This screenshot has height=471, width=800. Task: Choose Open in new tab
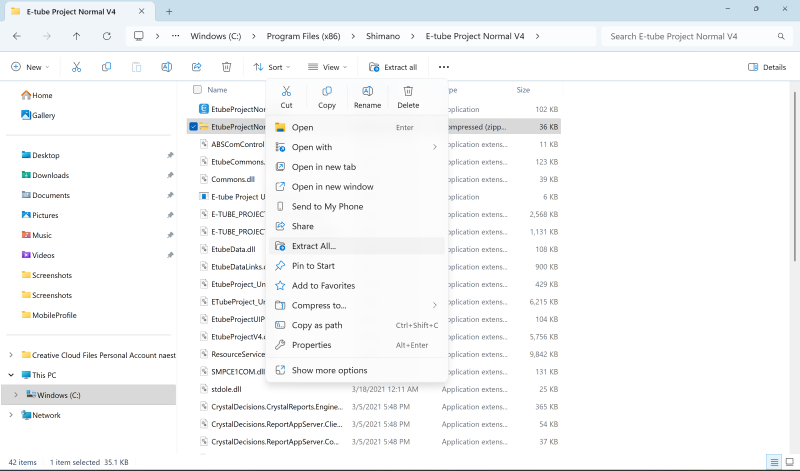356,167
